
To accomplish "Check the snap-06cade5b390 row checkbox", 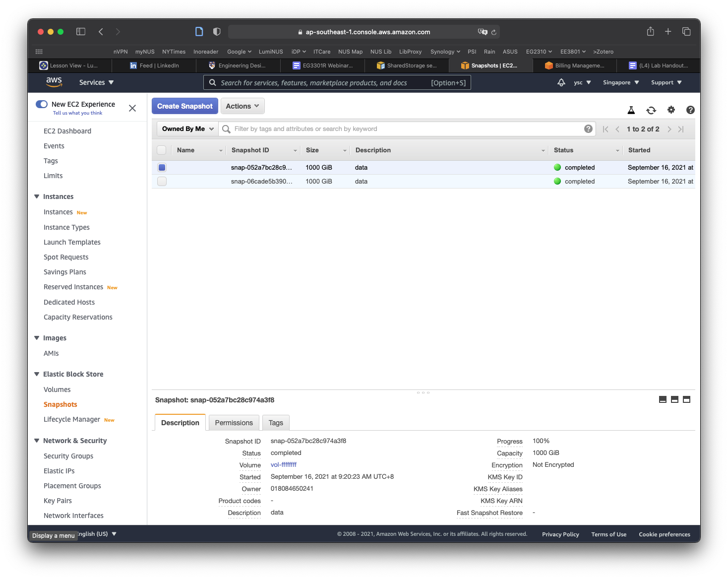I will (162, 182).
